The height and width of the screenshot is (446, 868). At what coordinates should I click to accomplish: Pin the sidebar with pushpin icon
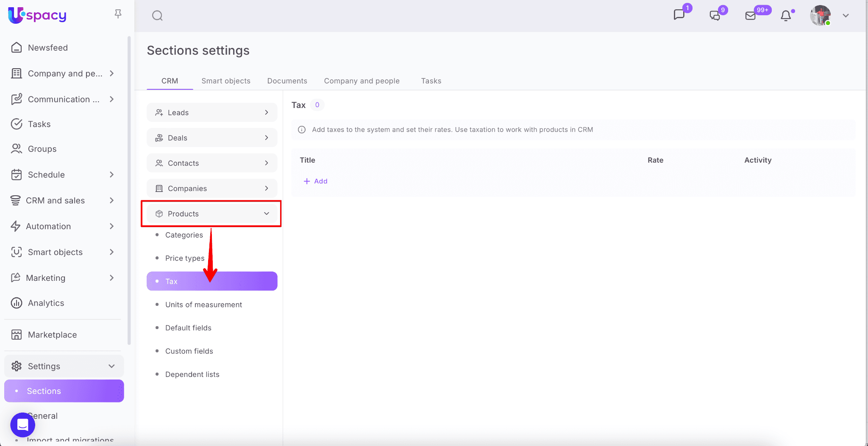[118, 14]
